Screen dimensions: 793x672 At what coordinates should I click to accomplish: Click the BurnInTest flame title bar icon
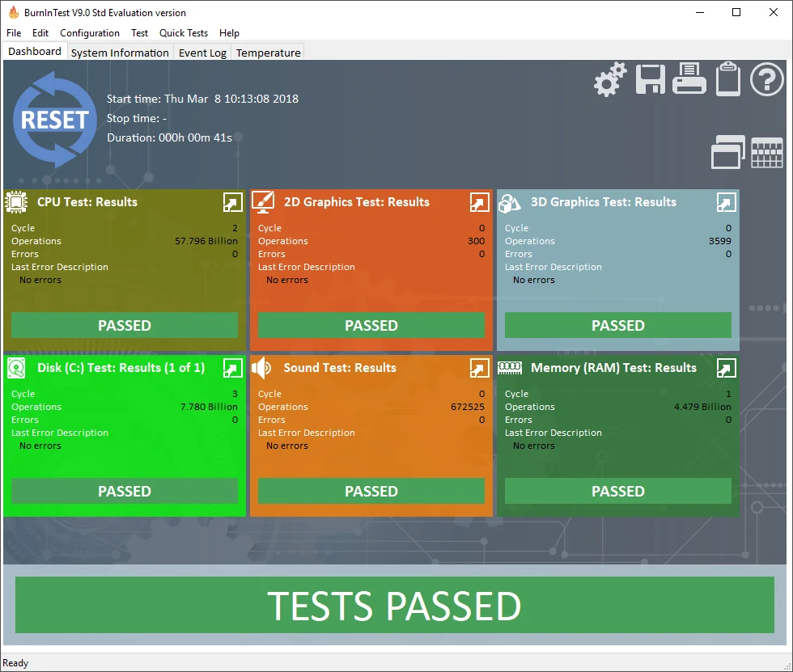coord(14,13)
